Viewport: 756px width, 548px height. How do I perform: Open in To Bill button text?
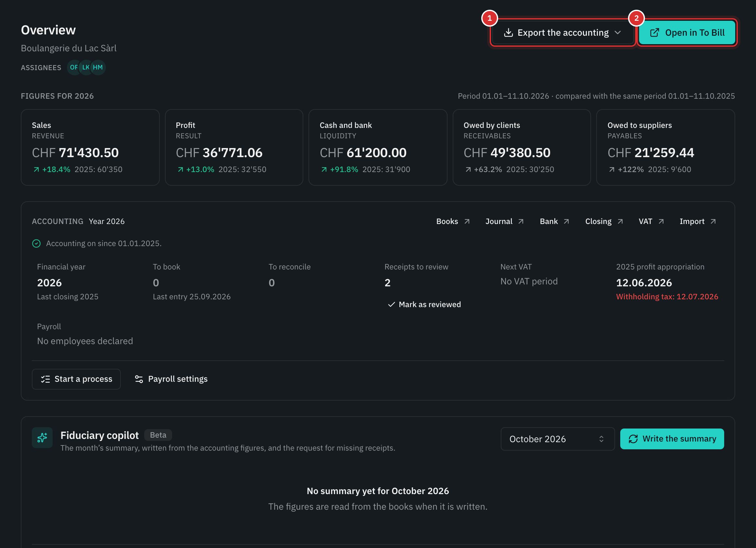pyautogui.click(x=695, y=33)
